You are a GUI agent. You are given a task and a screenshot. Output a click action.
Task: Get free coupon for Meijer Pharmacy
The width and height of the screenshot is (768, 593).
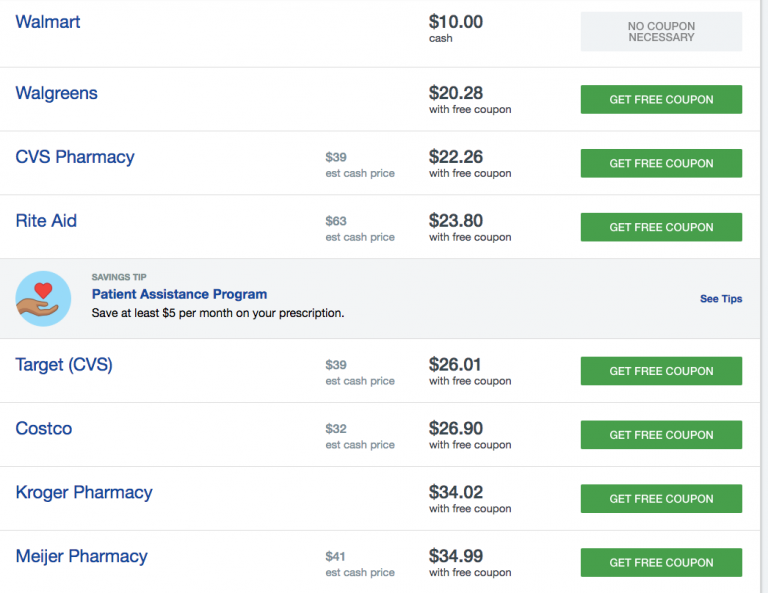coord(661,563)
